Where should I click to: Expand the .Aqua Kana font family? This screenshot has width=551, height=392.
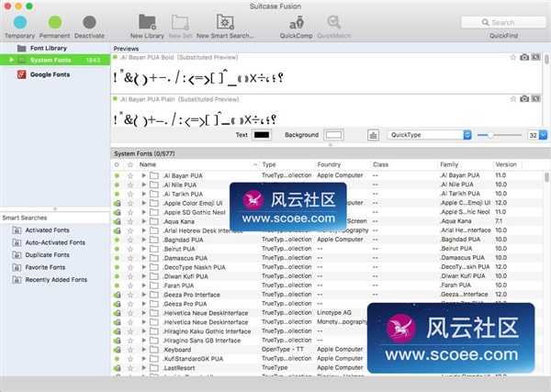(x=144, y=221)
